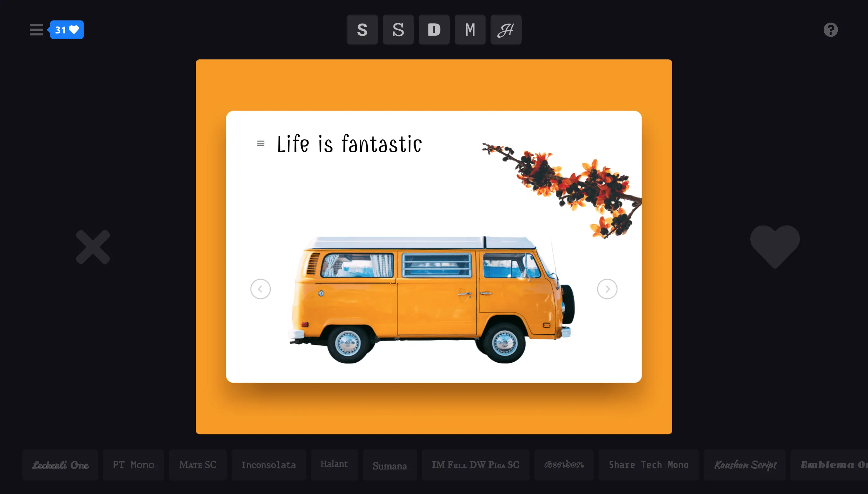This screenshot has height=494, width=868.
Task: Reject the font with the X icon
Action: pos(93,247)
